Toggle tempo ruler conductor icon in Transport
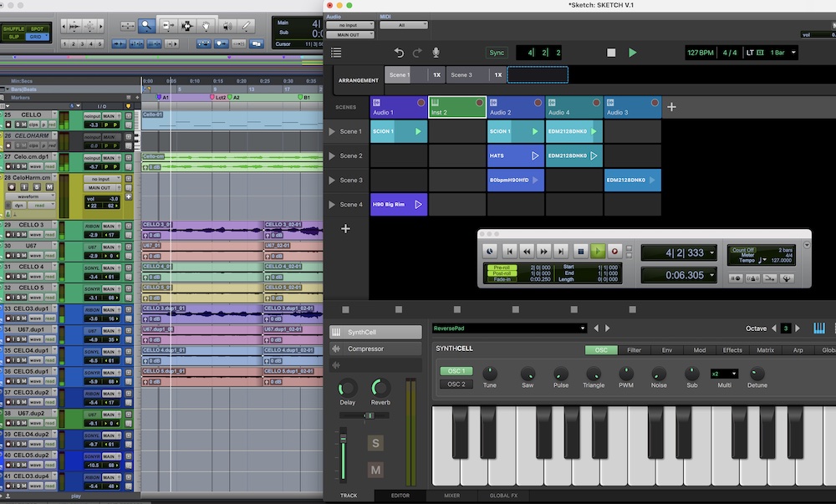The height and width of the screenshot is (504, 836). (x=787, y=278)
